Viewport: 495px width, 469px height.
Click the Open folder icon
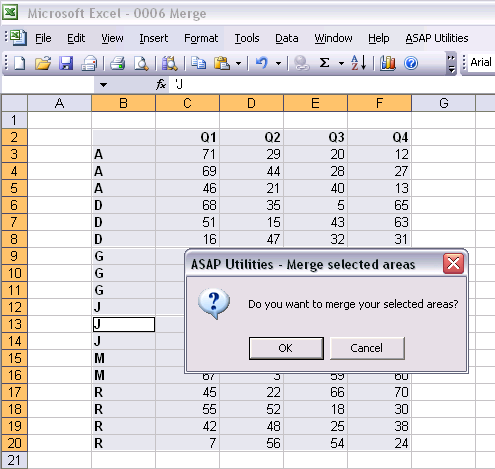[43, 63]
